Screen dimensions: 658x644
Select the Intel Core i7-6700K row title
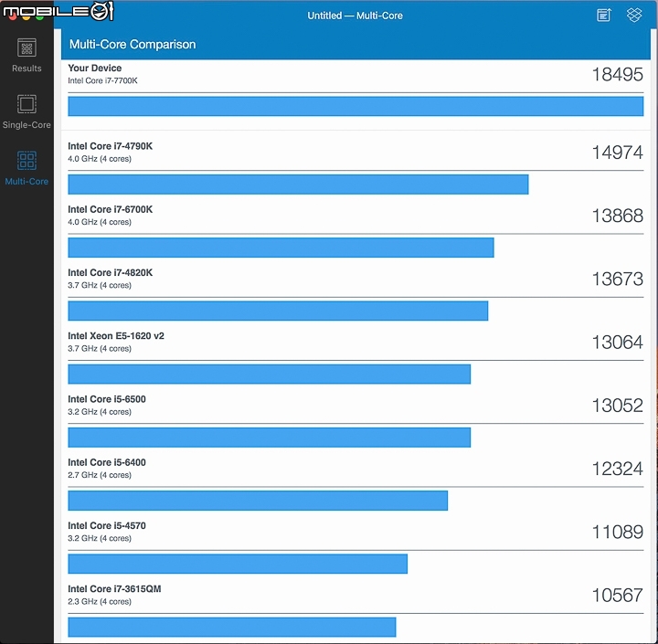111,209
